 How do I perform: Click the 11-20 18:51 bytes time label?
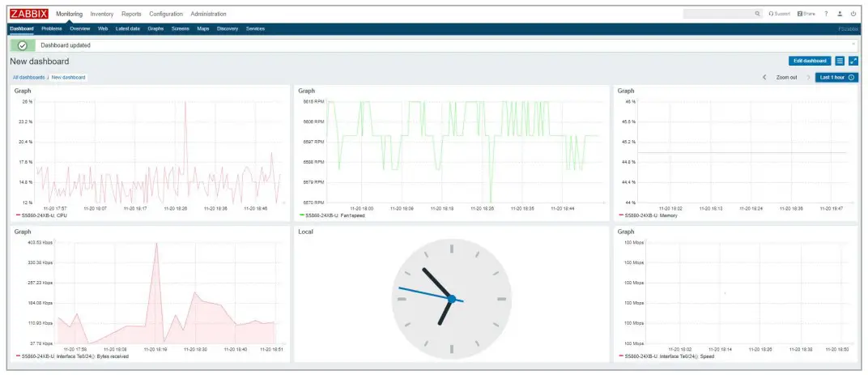pyautogui.click(x=271, y=350)
